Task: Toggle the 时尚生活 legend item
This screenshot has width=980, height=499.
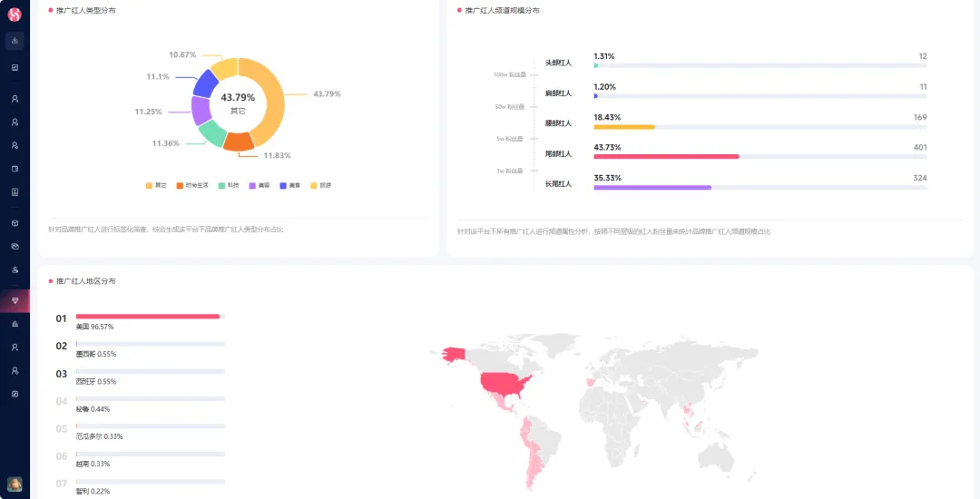Action: (x=192, y=185)
